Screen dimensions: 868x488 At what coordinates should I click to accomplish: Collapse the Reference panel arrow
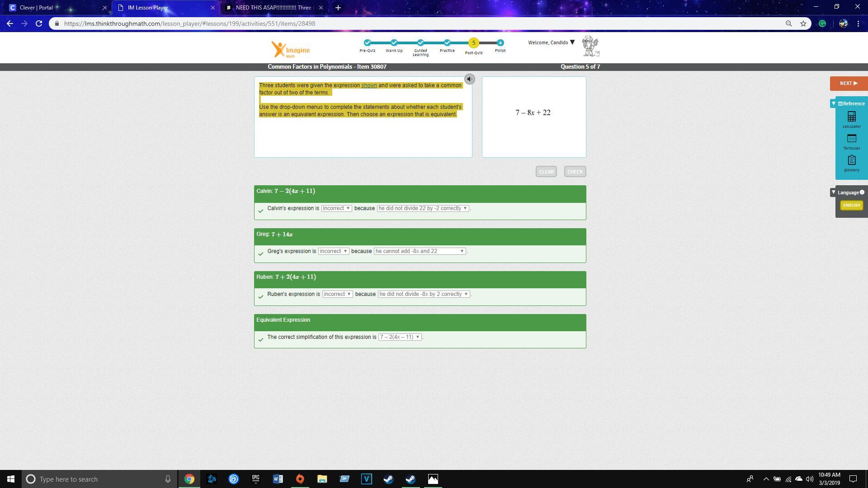point(833,103)
